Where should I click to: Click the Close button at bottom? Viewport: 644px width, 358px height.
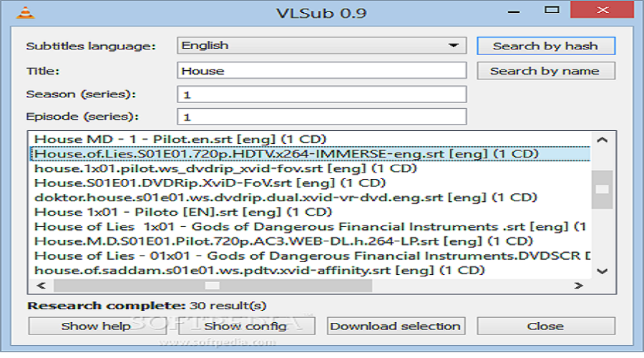(546, 326)
